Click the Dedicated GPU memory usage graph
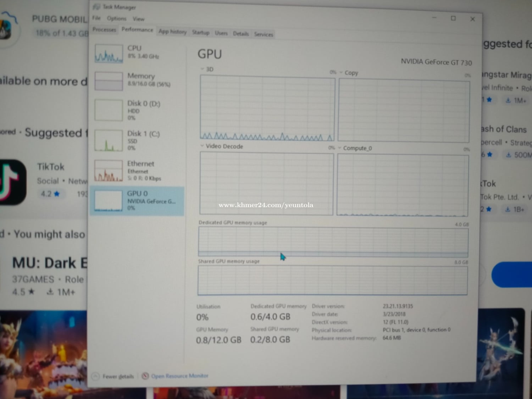The width and height of the screenshot is (532, 399). (x=333, y=242)
